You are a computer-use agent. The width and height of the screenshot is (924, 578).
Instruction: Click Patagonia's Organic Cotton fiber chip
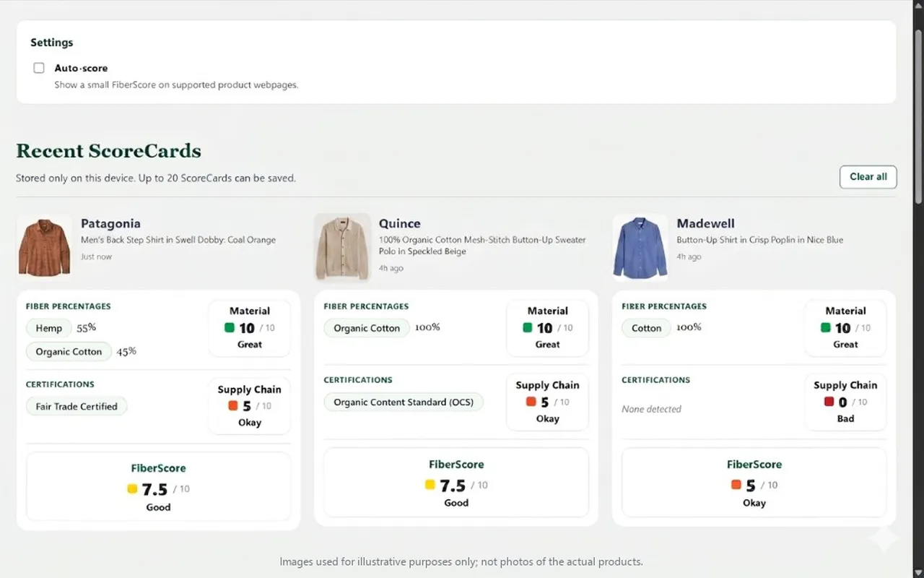click(x=69, y=352)
